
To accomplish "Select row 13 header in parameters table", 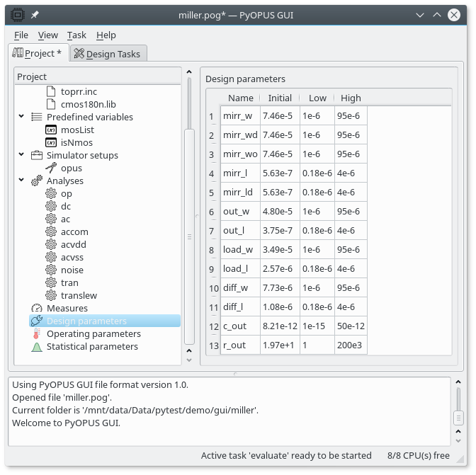I will pyautogui.click(x=213, y=345).
